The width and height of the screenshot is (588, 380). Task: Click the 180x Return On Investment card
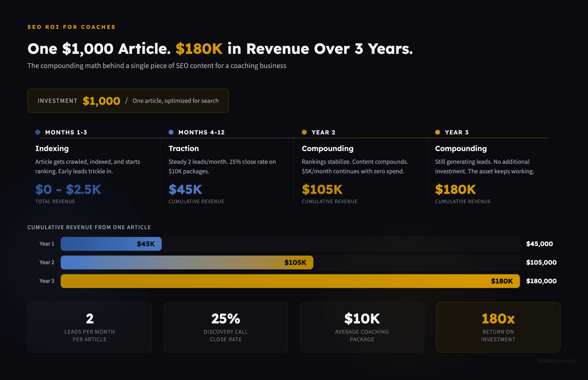498,327
